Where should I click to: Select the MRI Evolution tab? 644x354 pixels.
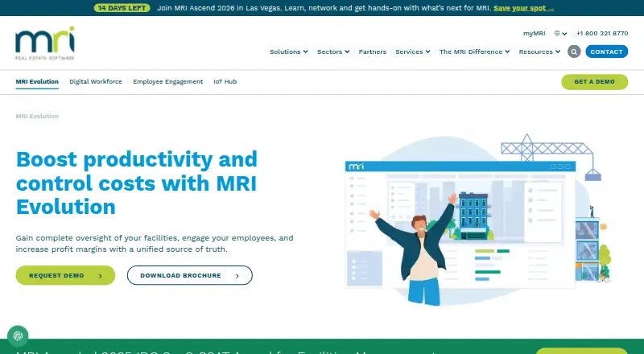coord(37,82)
